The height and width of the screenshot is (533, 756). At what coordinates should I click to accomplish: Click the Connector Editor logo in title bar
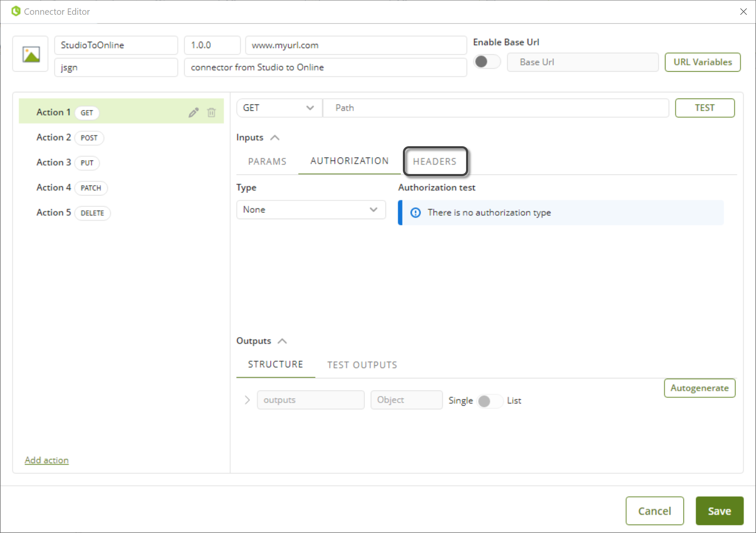click(x=16, y=11)
